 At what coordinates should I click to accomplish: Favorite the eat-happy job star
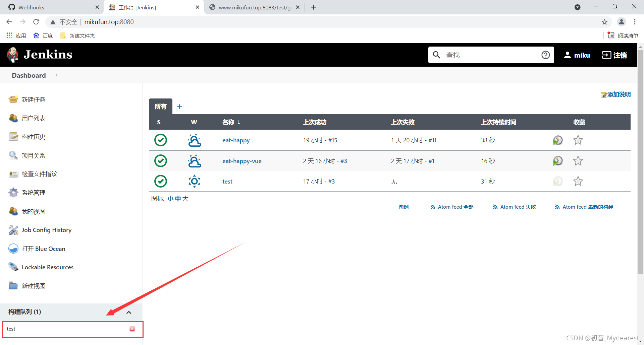tap(578, 140)
